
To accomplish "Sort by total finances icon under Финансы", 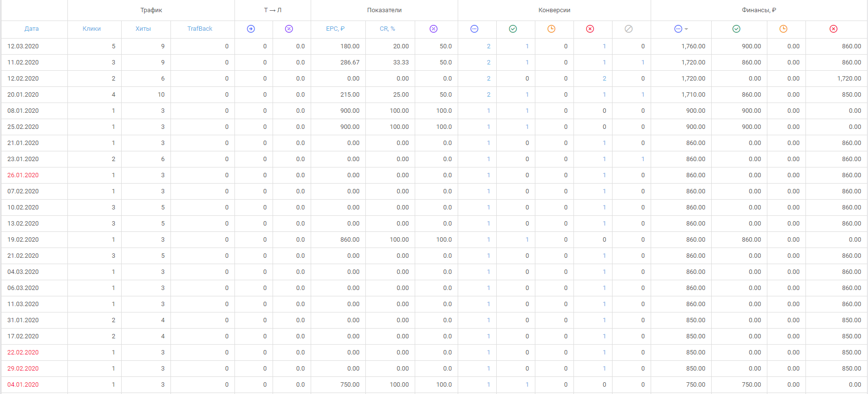I will pyautogui.click(x=678, y=29).
